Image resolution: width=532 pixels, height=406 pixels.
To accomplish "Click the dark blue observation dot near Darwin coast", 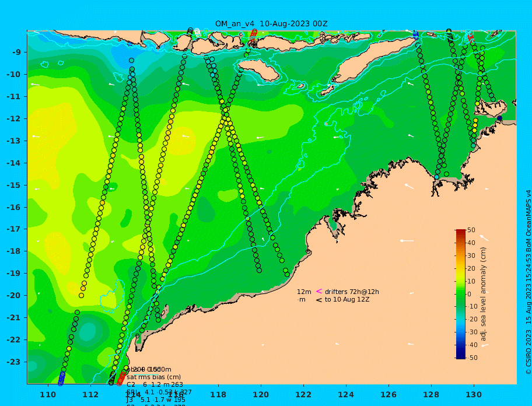I will coord(499,118).
